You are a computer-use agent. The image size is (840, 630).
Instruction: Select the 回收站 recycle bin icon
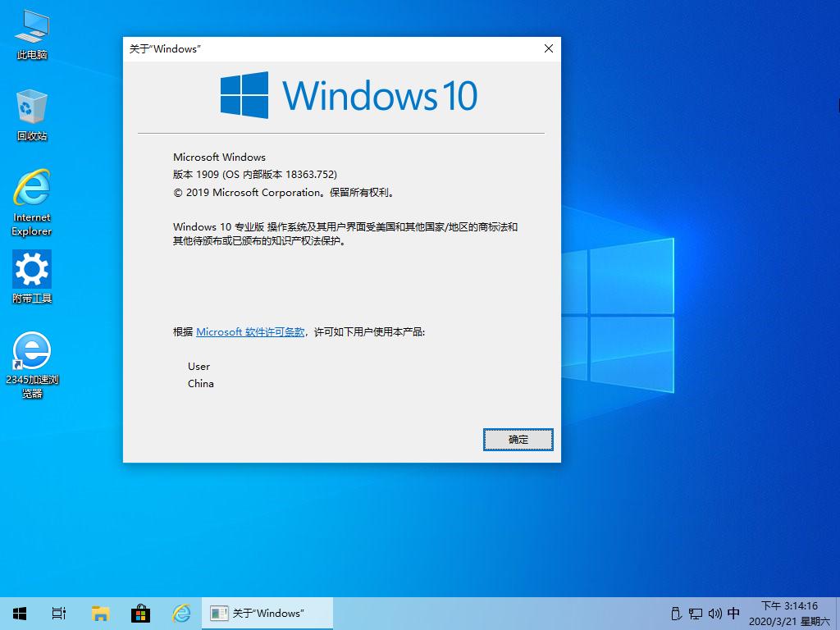click(x=32, y=116)
